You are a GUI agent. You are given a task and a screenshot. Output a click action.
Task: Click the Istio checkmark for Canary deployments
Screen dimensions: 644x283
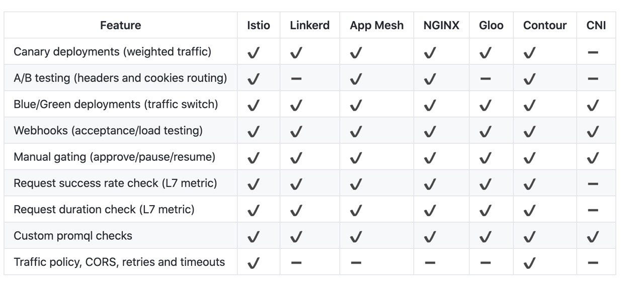(254, 52)
